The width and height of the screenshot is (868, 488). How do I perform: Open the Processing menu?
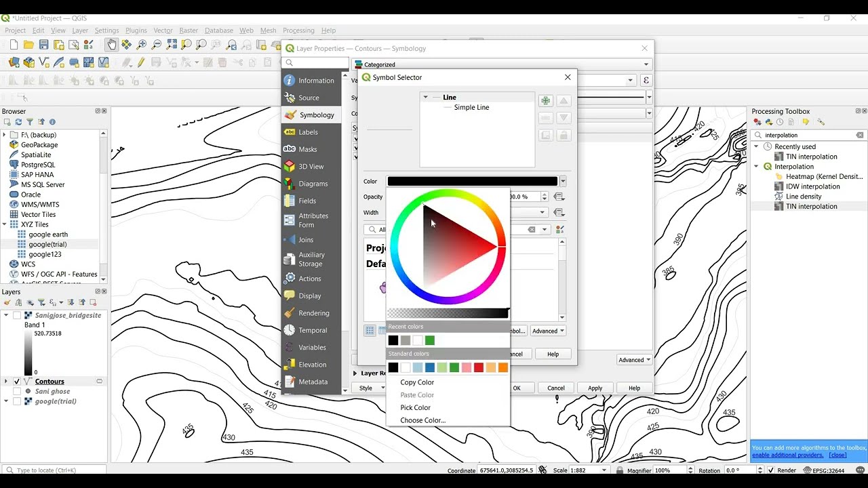point(298,30)
